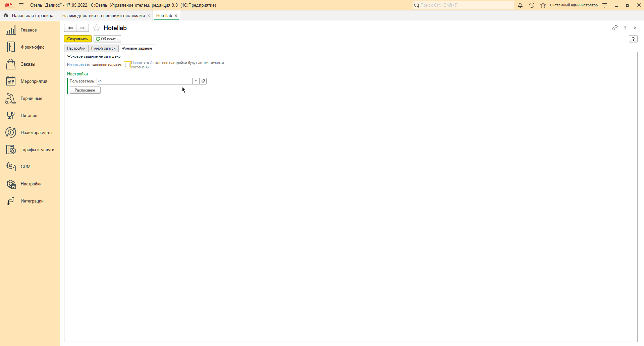Open the Горничные section icon
The image size is (644, 346).
pyautogui.click(x=11, y=99)
